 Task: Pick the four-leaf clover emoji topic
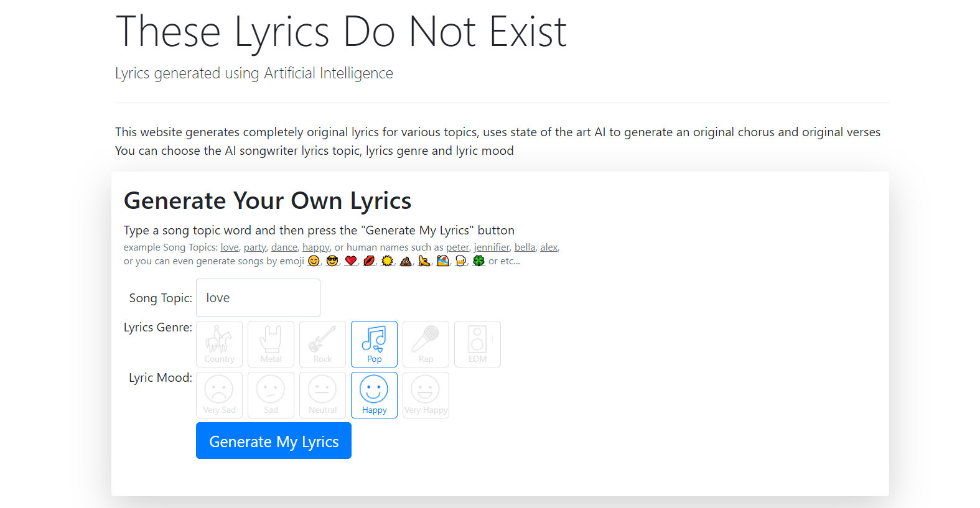pos(478,261)
